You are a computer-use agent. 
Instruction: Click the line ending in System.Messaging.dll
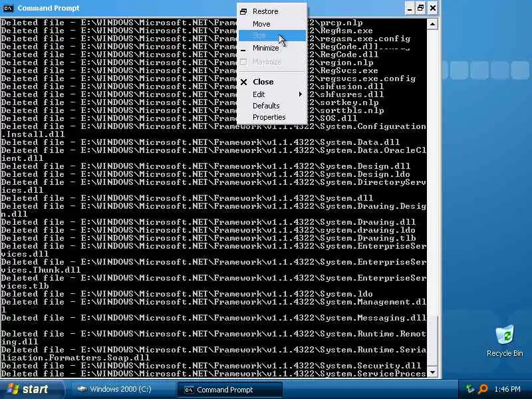pyautogui.click(x=213, y=318)
